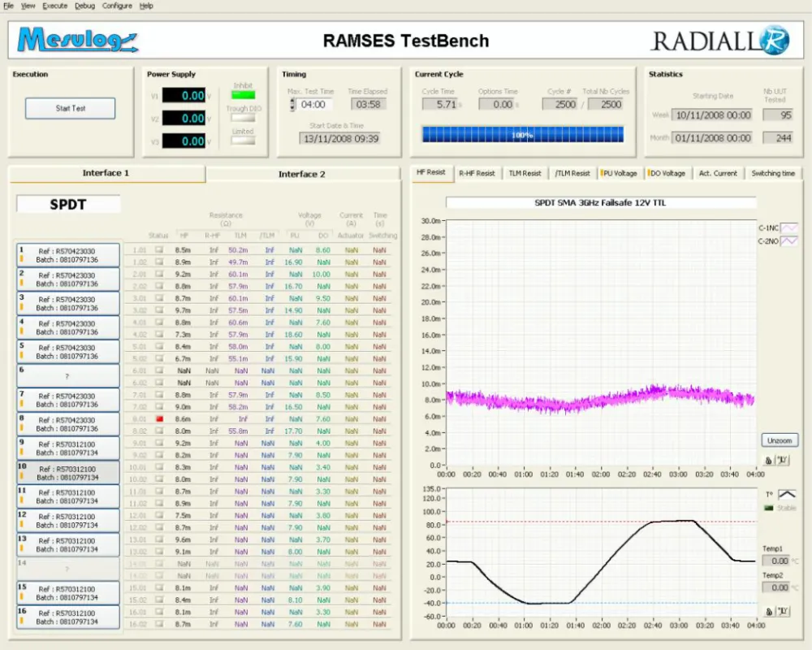Image resolution: width=812 pixels, height=650 pixels.
Task: Click the status indicator for row 4.02
Action: pos(159,334)
